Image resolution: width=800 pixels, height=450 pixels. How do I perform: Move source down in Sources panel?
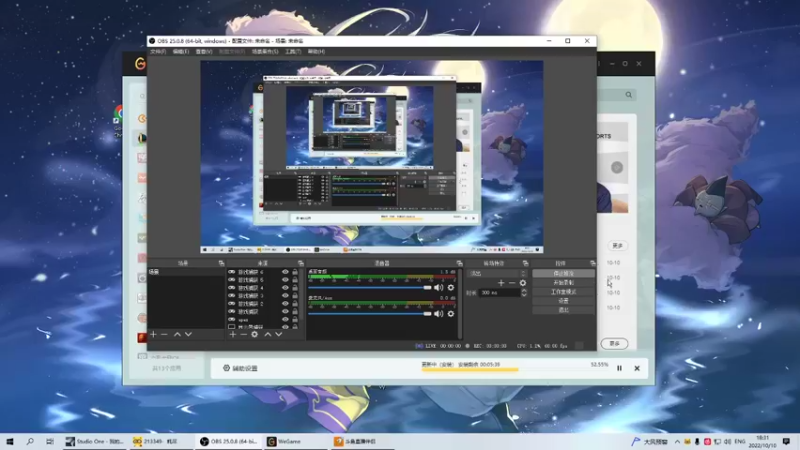click(279, 334)
